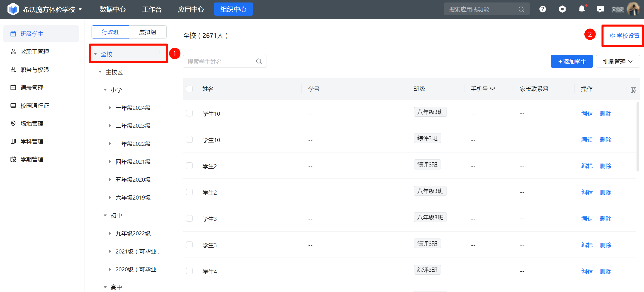
Task: Expand 九年级2022级 node
Action: (110, 233)
